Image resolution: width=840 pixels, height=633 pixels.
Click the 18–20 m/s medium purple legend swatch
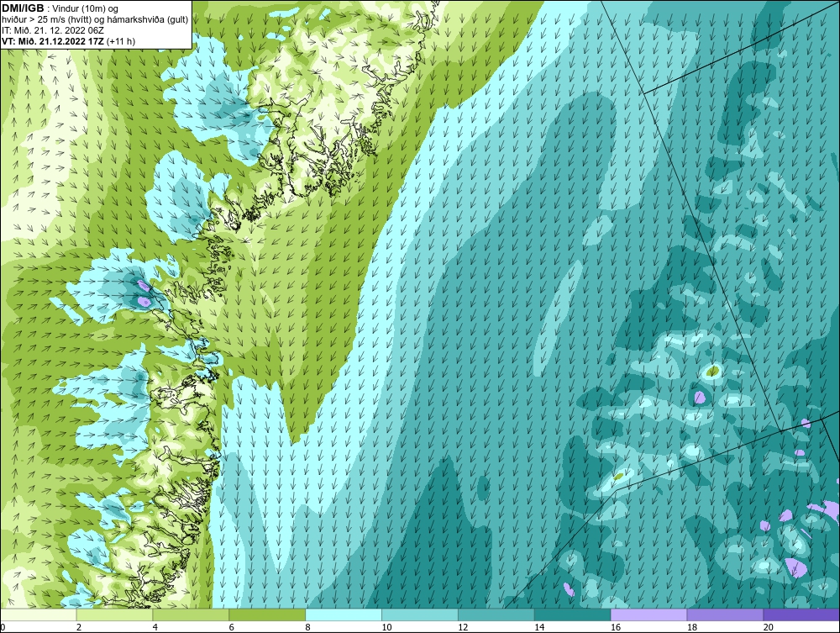click(x=726, y=615)
